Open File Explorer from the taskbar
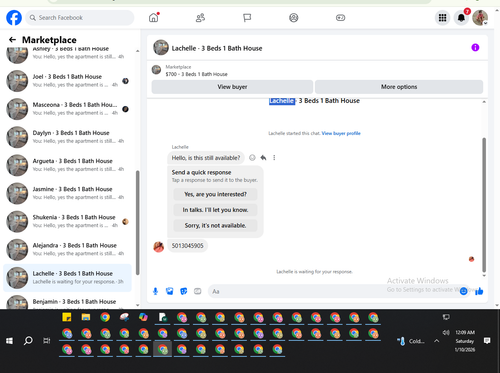 [86, 317]
